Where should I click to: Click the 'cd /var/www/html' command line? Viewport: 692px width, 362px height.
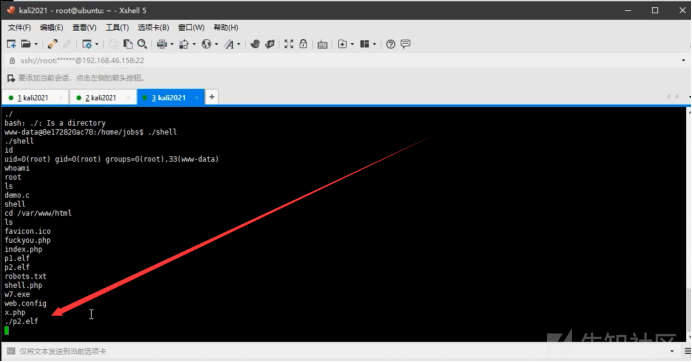pos(38,213)
